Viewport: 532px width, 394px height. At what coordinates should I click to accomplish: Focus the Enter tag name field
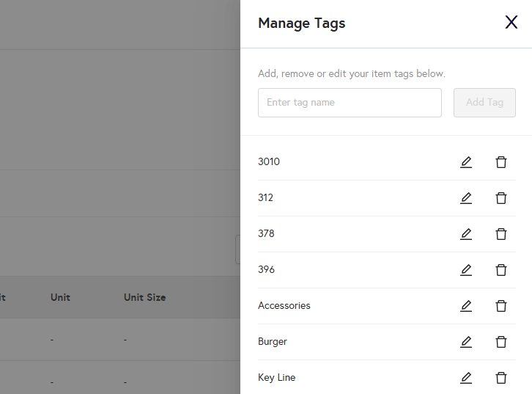click(x=350, y=103)
